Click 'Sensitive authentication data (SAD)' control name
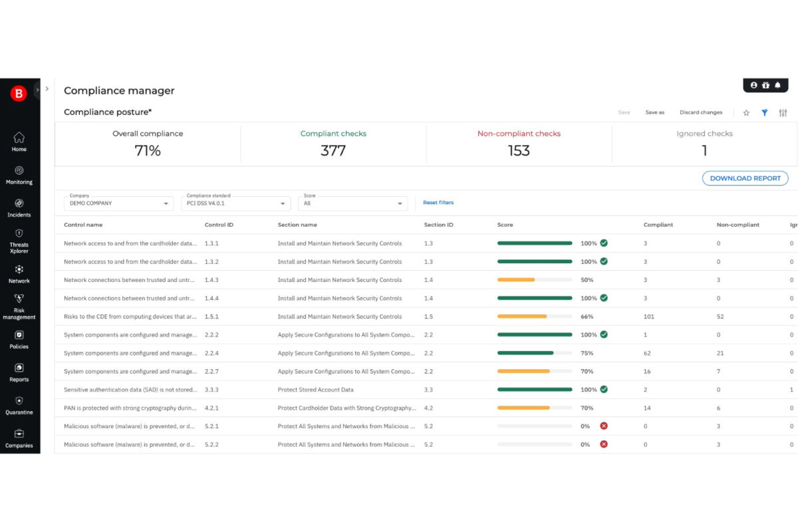This screenshot has width=798, height=532. 130,390
